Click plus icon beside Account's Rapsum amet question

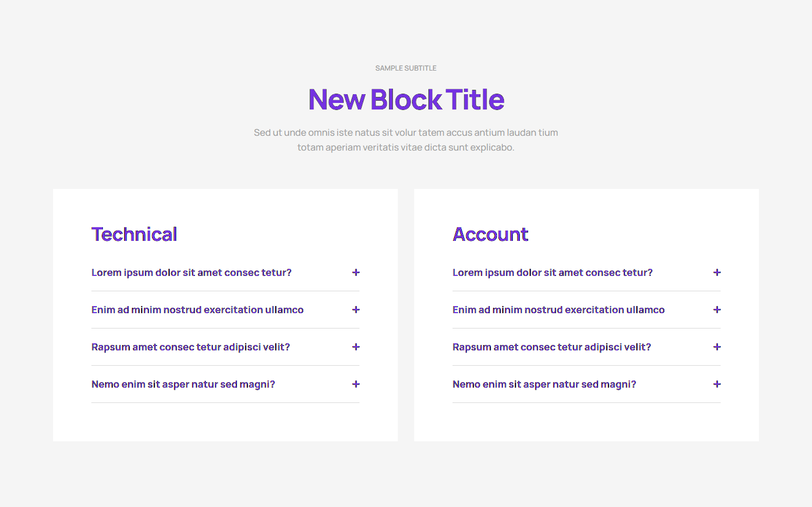(x=717, y=347)
